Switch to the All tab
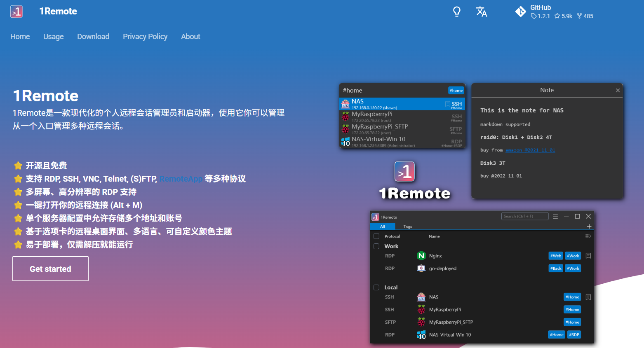 (383, 227)
